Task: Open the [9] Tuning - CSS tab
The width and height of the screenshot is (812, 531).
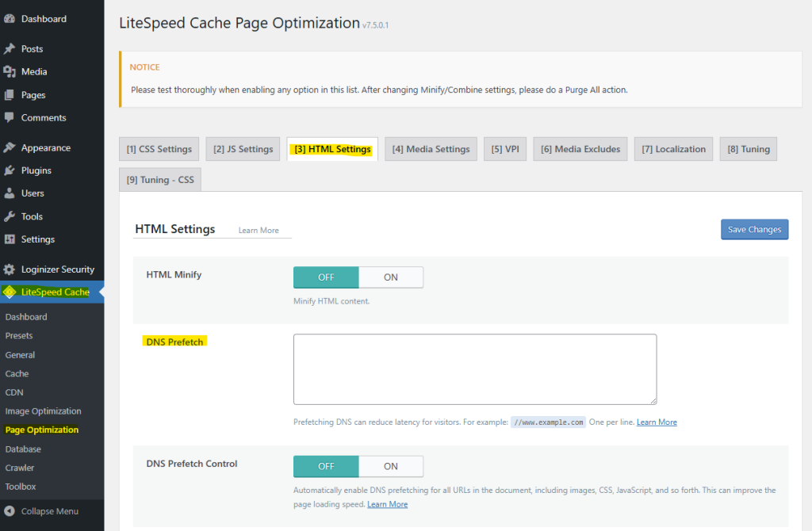Action: (x=159, y=179)
